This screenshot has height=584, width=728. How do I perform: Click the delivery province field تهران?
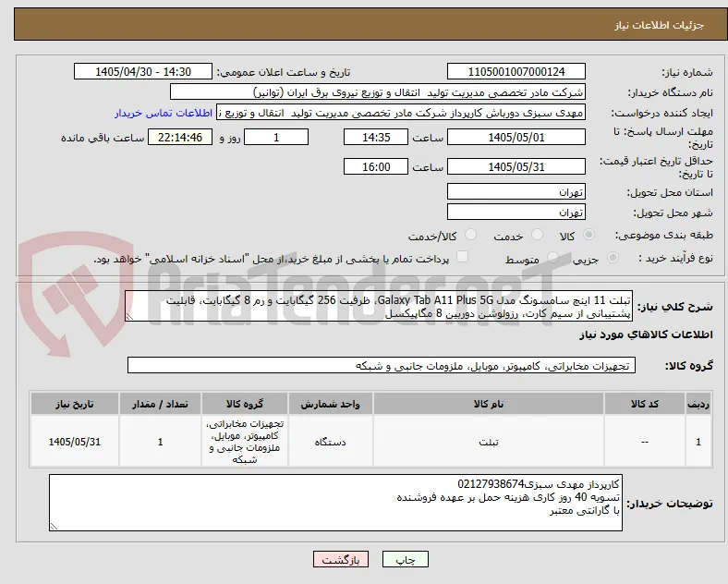click(x=516, y=191)
